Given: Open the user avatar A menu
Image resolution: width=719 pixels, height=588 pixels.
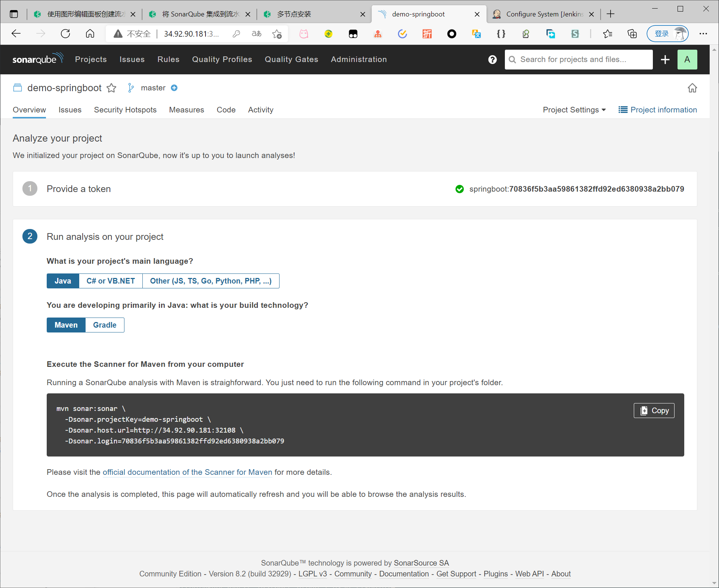Looking at the screenshot, I should [x=687, y=59].
